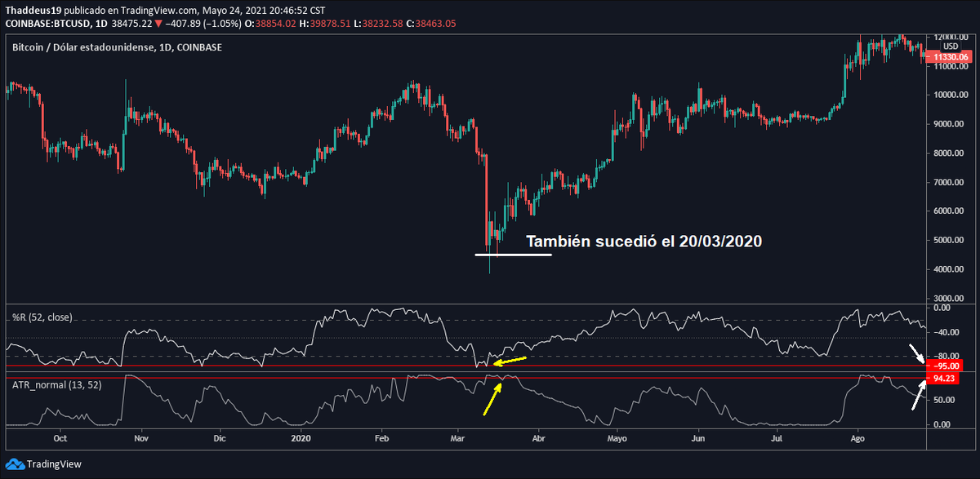Click the 'Abr' label on time axis
Image resolution: width=980 pixels, height=479 pixels.
538,437
